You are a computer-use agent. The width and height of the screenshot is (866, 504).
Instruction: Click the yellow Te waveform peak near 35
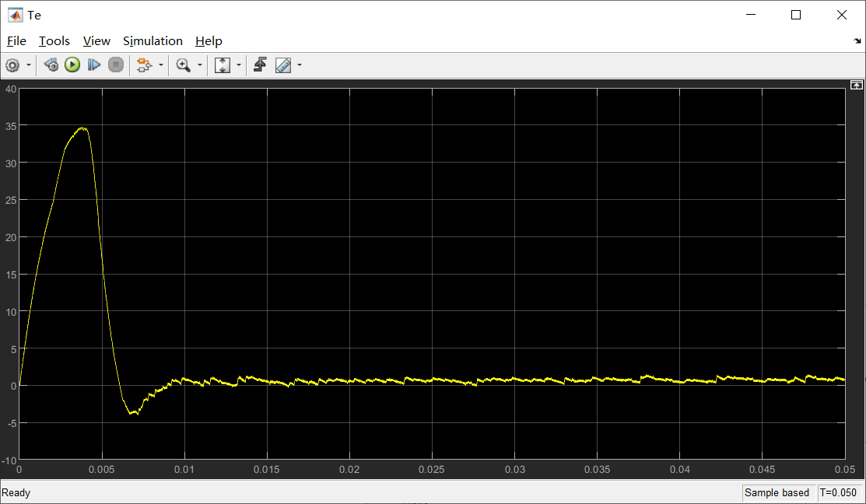[82, 128]
